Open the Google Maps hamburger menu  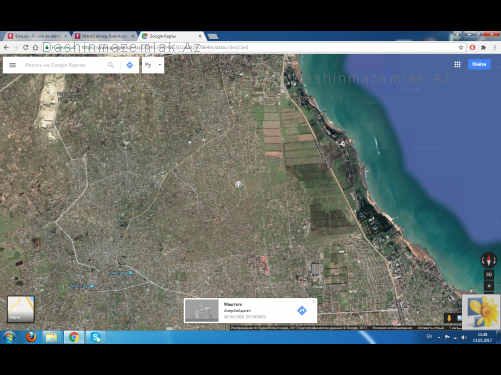pos(12,65)
